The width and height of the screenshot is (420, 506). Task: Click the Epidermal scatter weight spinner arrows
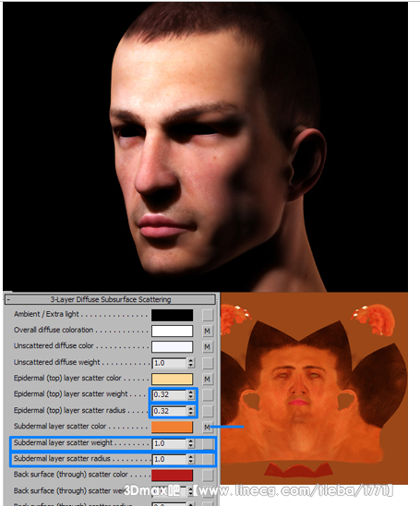[191, 394]
